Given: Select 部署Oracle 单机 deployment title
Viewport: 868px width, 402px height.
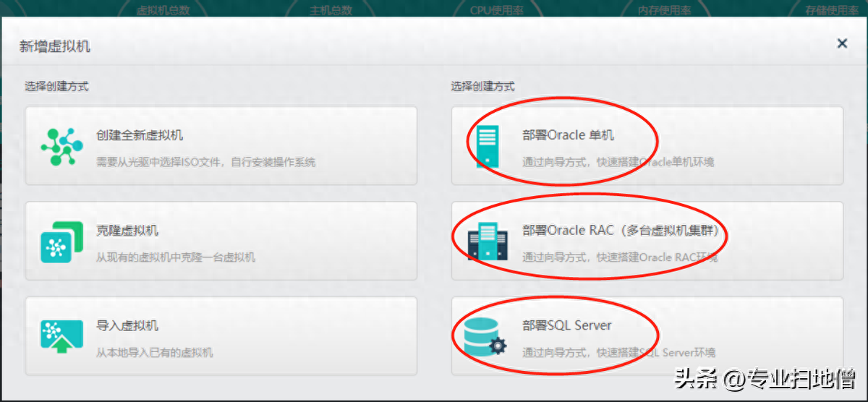Looking at the screenshot, I should click(x=568, y=135).
